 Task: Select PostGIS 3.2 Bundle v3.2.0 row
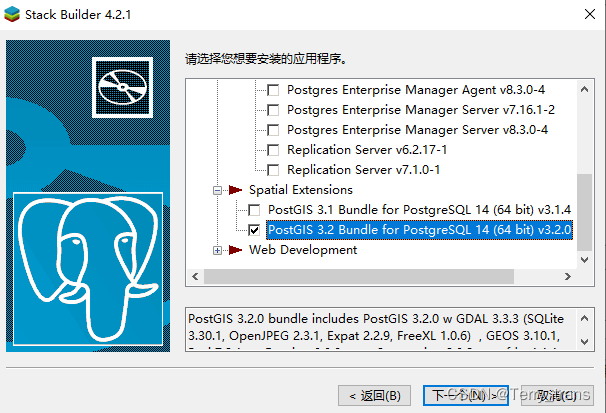pos(419,230)
